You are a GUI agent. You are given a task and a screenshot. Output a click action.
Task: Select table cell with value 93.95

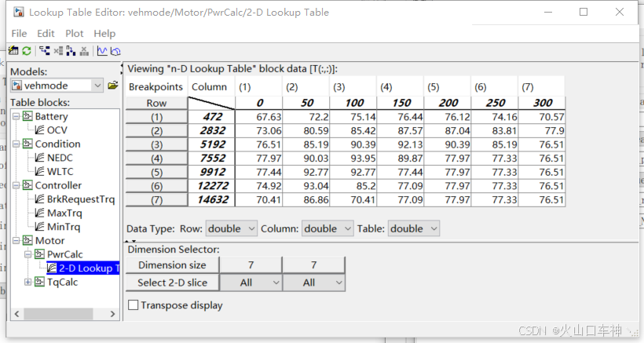(x=353, y=159)
